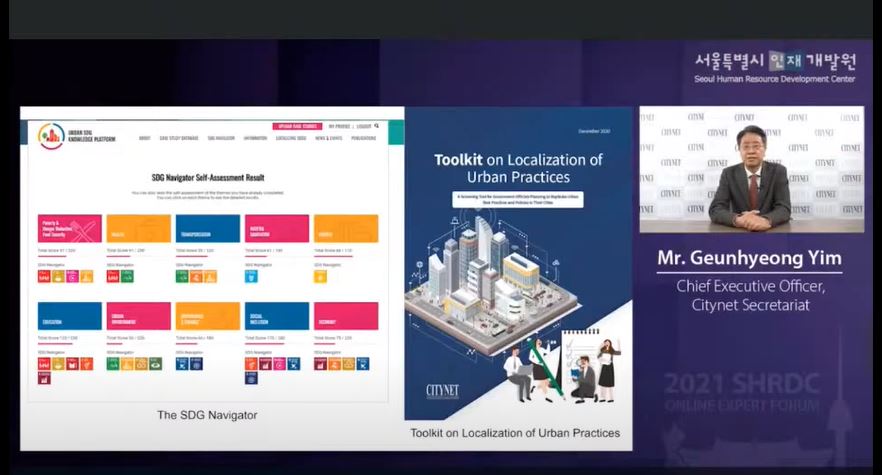Click the Logout link

pos(364,126)
